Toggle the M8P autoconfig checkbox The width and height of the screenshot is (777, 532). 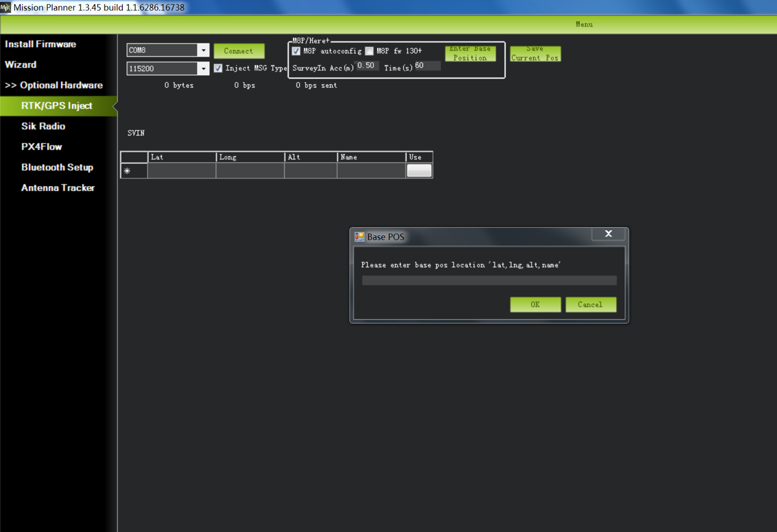[x=296, y=51]
